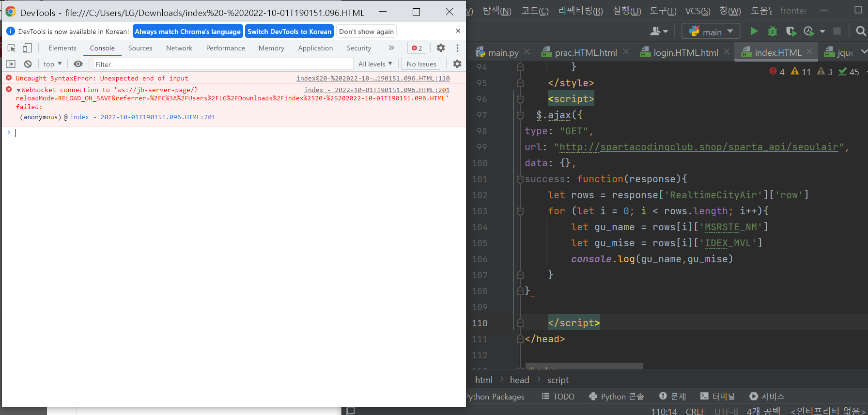
Task: Open the PyCharm user account dropdown
Action: pyautogui.click(x=659, y=32)
